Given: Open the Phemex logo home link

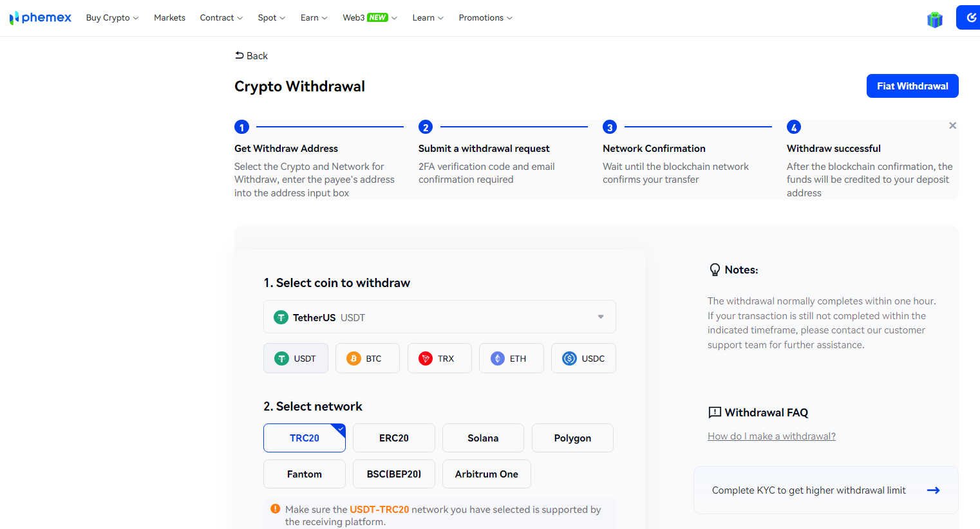Looking at the screenshot, I should click(41, 18).
